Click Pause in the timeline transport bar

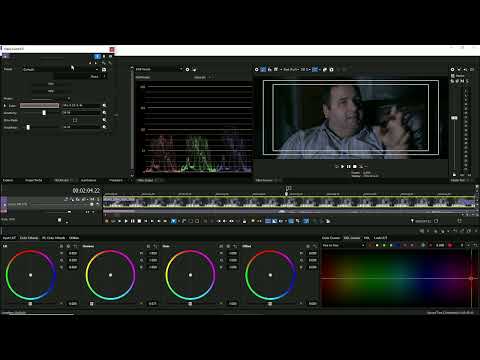pos(133,221)
